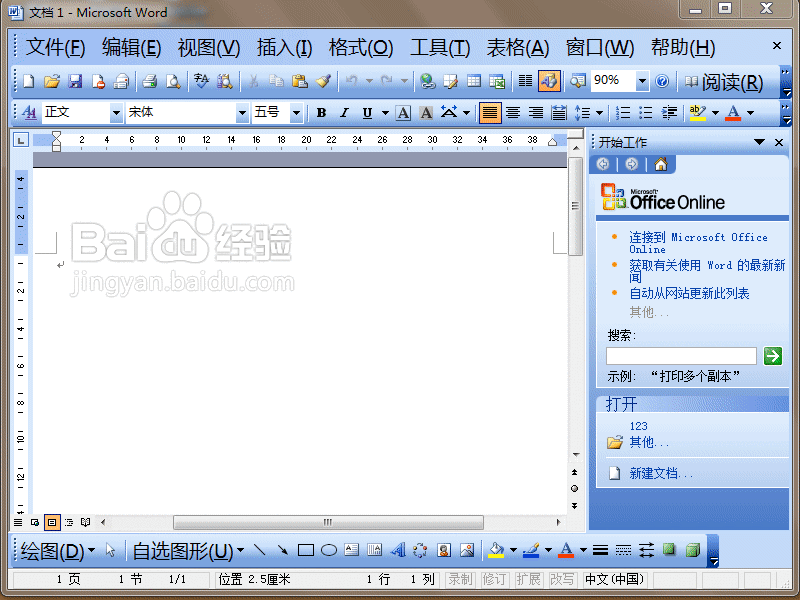The height and width of the screenshot is (600, 800).
Task: Select the Format Painter brush icon
Action: point(323,81)
